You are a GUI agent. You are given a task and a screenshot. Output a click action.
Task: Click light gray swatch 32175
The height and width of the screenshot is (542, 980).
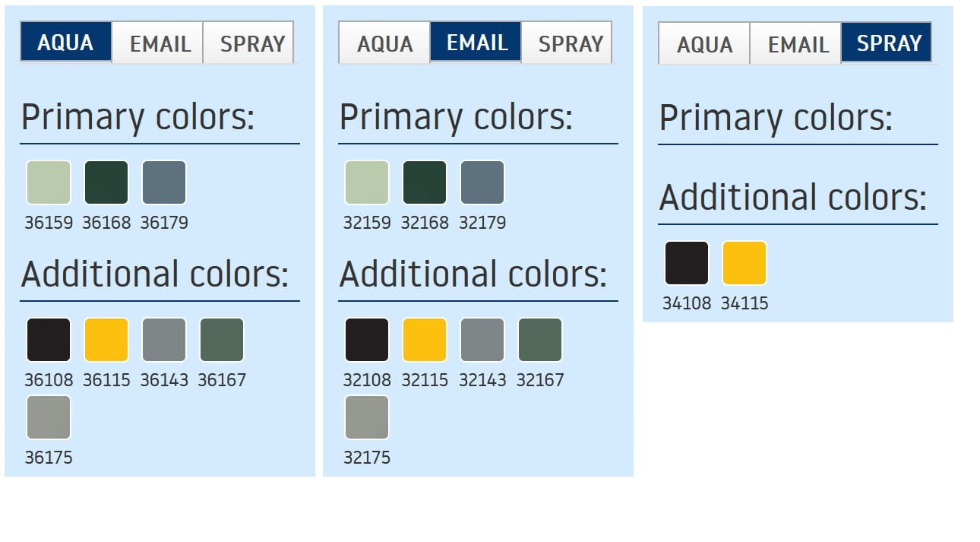point(367,417)
